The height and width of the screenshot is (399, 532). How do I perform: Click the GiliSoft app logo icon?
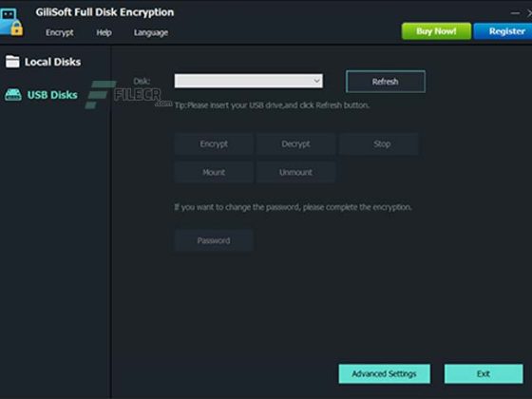coord(11,22)
